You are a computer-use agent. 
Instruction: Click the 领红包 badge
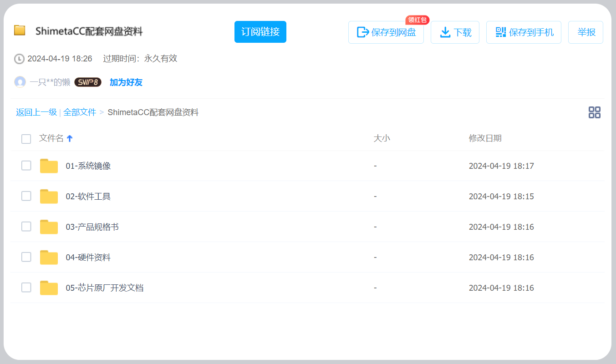click(x=417, y=20)
